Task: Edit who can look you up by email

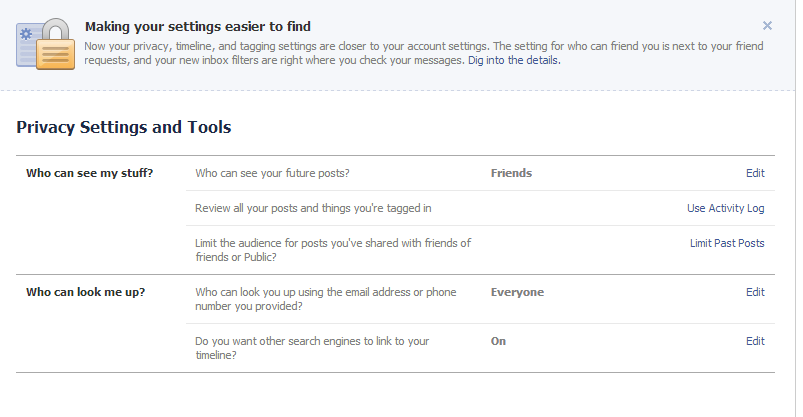Action: (755, 292)
